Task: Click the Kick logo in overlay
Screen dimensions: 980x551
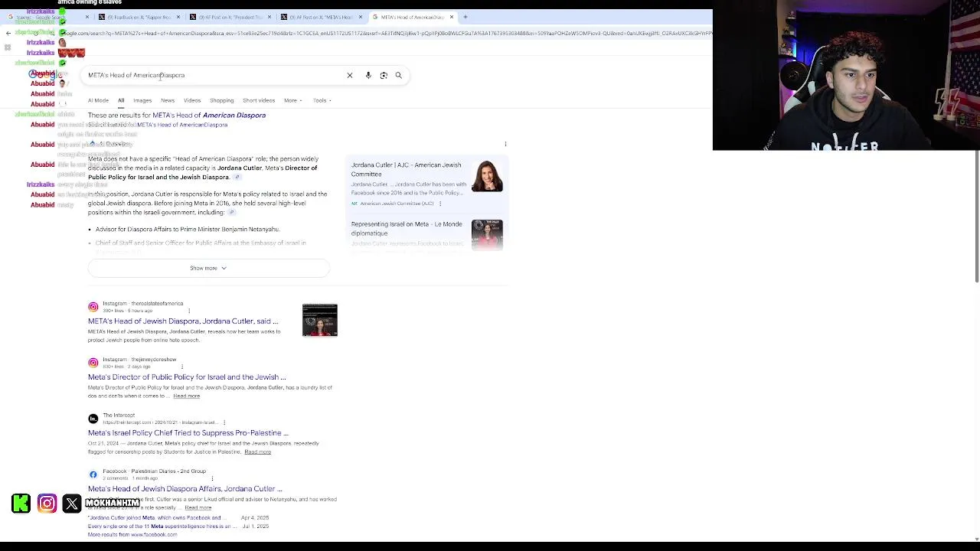Action: coord(21,504)
